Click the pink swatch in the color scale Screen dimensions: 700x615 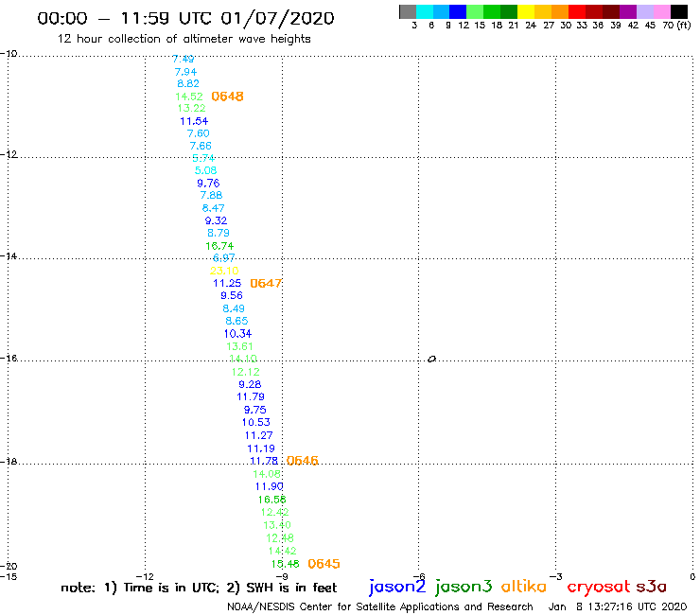point(662,12)
